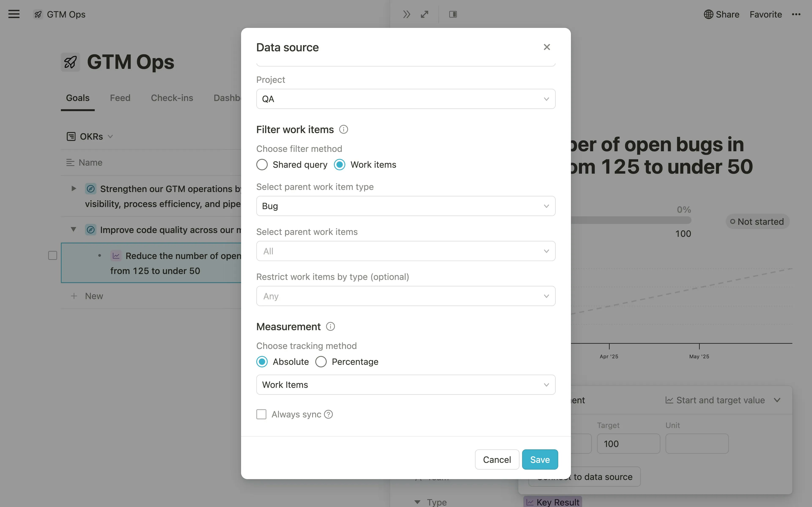Click the Filter work items info icon
This screenshot has height=507, width=812.
(x=343, y=129)
